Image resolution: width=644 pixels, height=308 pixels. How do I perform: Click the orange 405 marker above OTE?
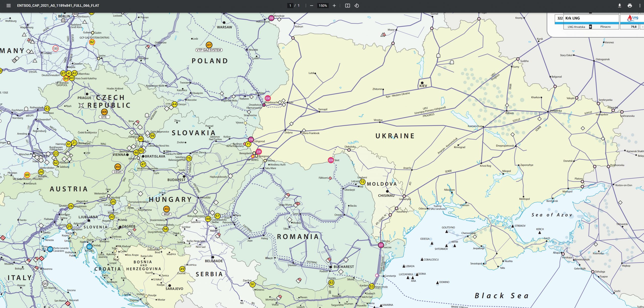click(104, 112)
